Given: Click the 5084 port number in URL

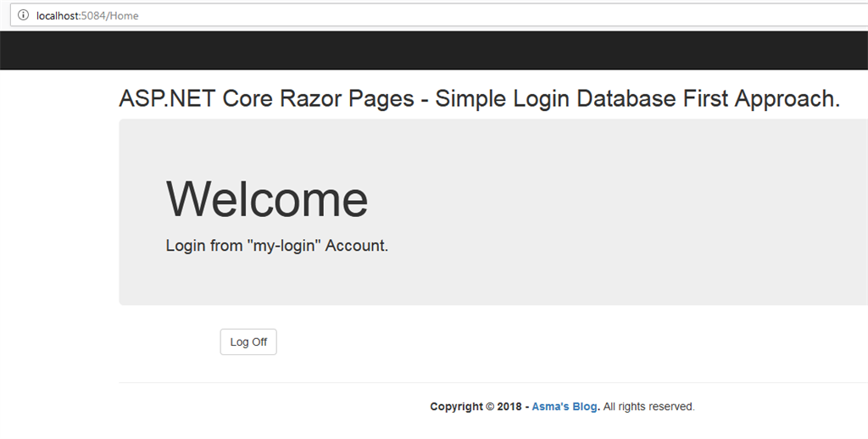Looking at the screenshot, I should (94, 15).
